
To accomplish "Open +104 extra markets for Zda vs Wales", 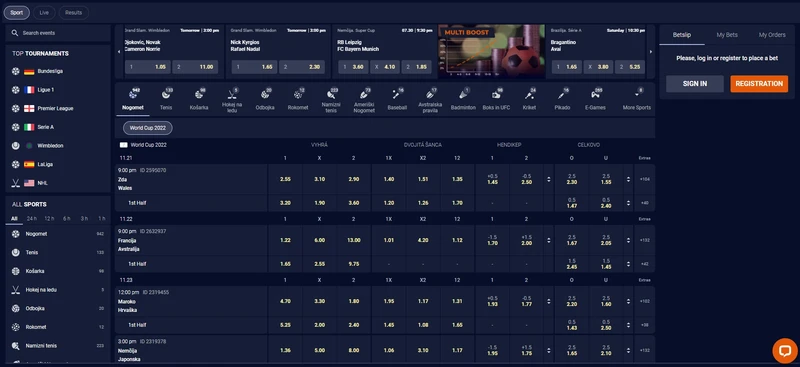I will coord(644,179).
